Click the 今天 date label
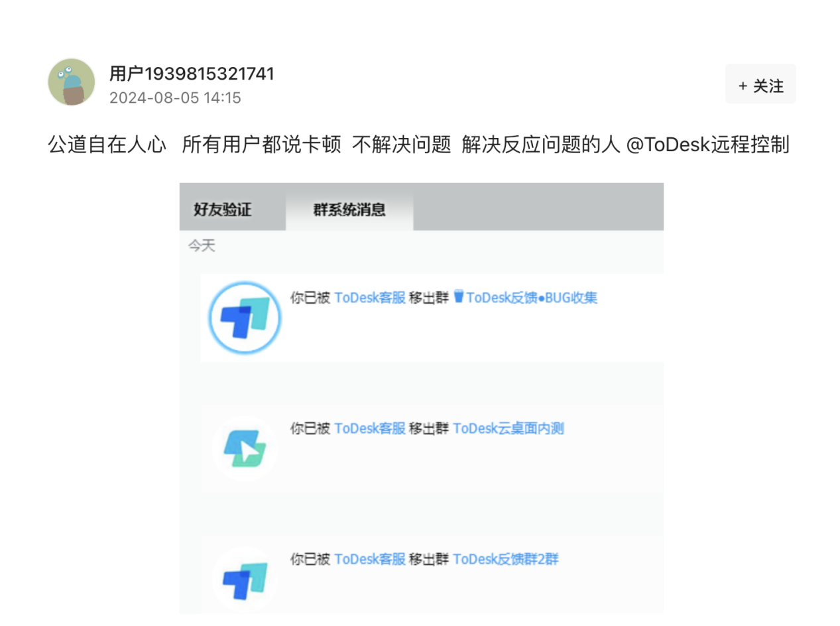Image resolution: width=840 pixels, height=626 pixels. [x=202, y=246]
